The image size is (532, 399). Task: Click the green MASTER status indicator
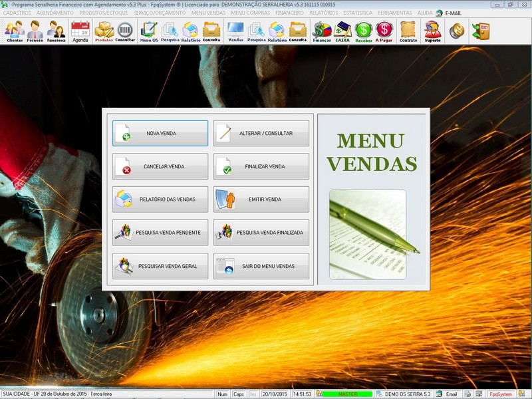(347, 394)
